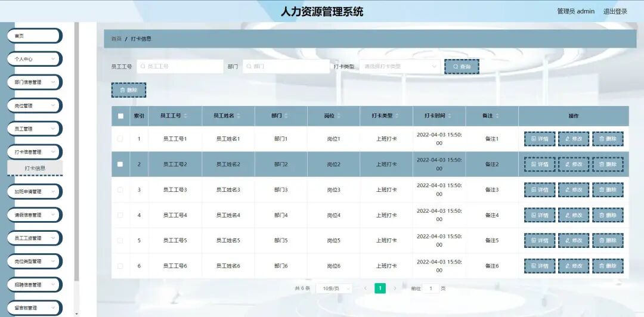The height and width of the screenshot is (317, 644).
Task: Check the checkbox for row 3
Action: click(120, 189)
